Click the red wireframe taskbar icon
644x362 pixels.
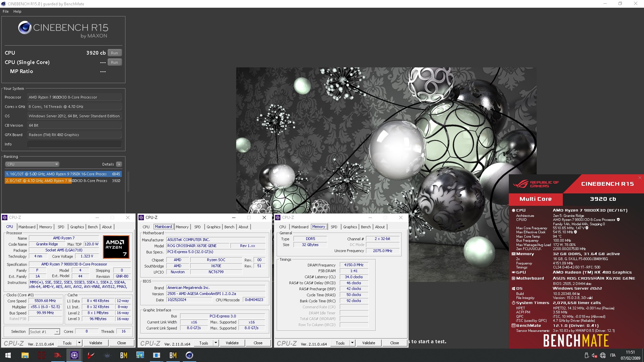tap(42, 355)
